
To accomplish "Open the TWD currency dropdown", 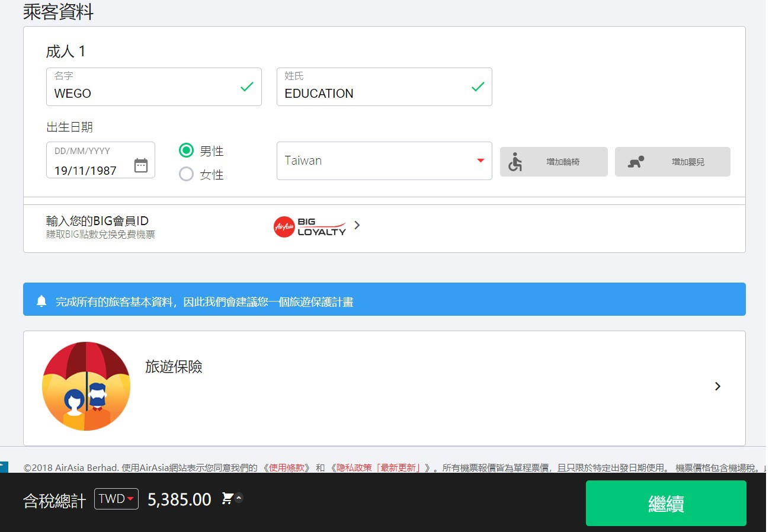I will coord(116,499).
